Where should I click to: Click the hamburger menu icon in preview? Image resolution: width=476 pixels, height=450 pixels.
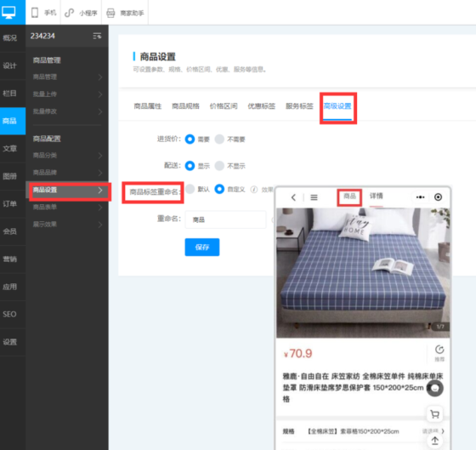coord(314,197)
